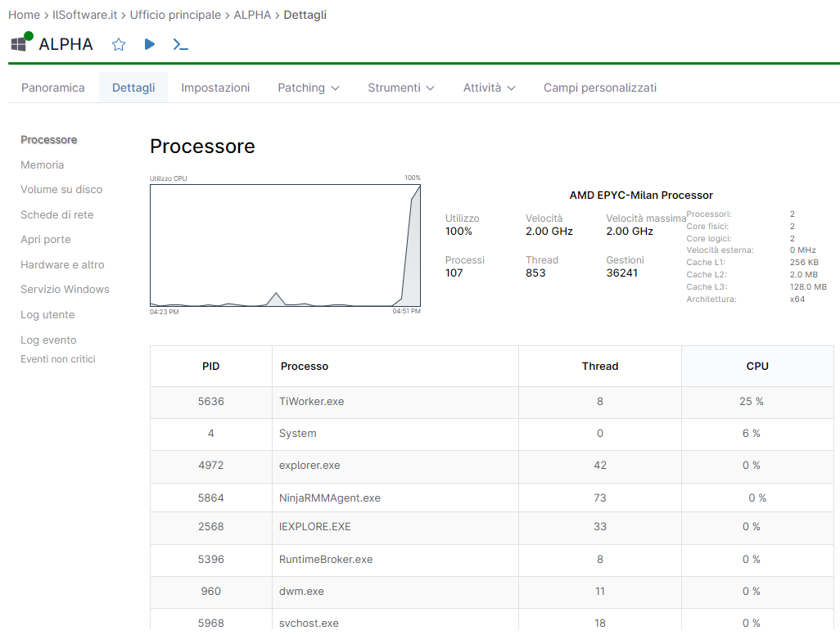Click the Utilizzo 100% value

coord(458,232)
